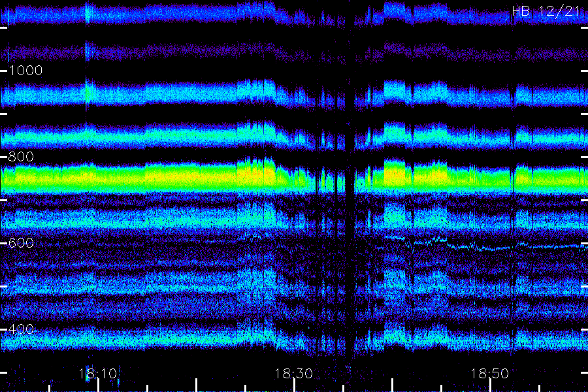Viewport: 588px width, 392px height.
Task: Click the 400 frequency axis label
Action: pyautogui.click(x=21, y=329)
